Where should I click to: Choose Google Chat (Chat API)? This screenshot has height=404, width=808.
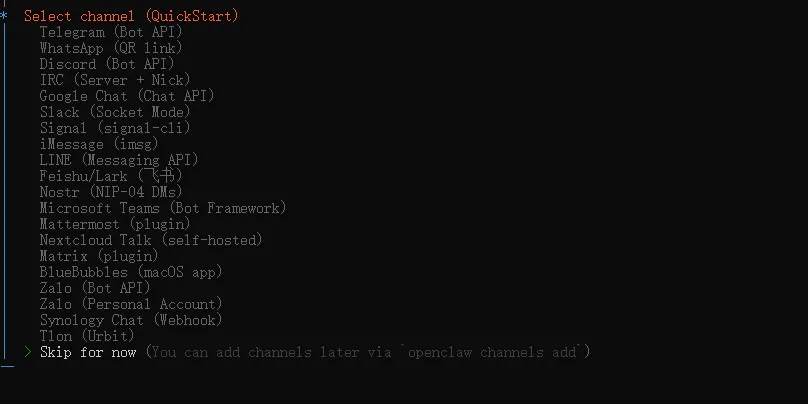(x=127, y=96)
